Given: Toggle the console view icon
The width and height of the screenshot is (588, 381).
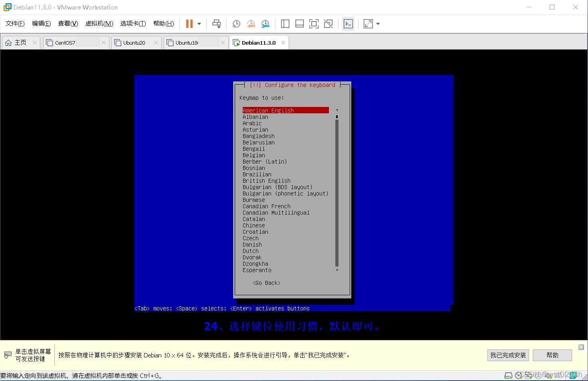Looking at the screenshot, I should click(x=348, y=24).
